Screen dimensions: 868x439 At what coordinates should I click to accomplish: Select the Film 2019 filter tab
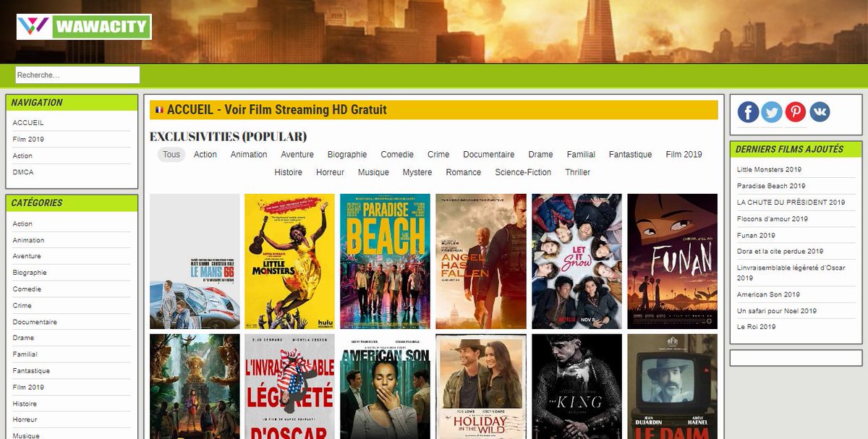point(684,155)
